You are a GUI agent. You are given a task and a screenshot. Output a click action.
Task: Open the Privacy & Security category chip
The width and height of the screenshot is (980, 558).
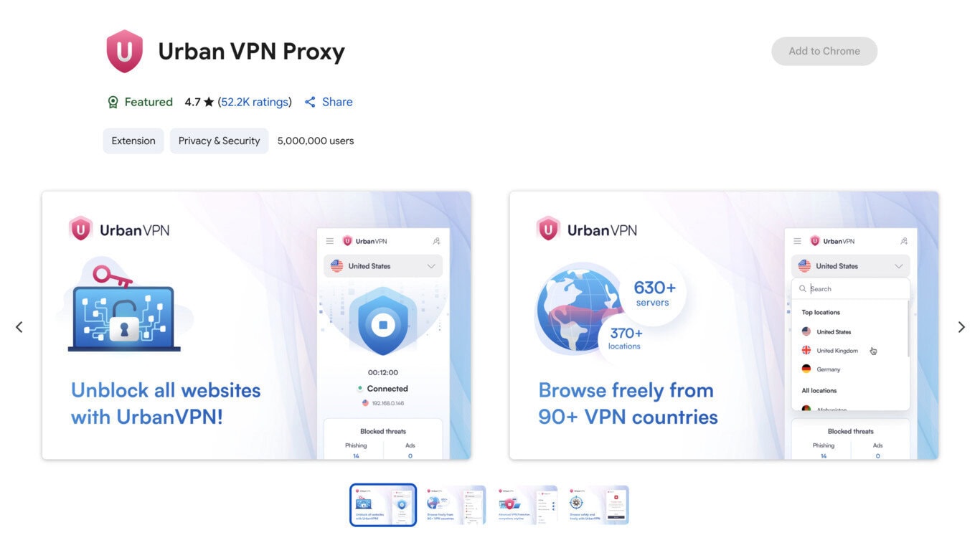click(219, 141)
